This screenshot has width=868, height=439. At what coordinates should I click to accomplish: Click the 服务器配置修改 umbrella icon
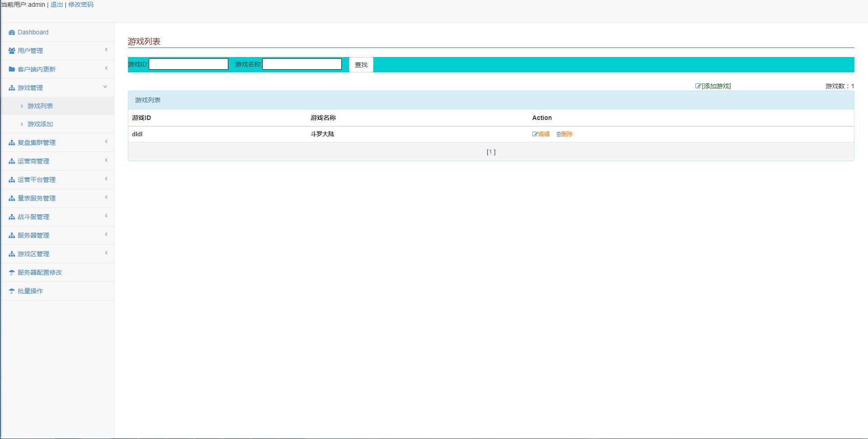pyautogui.click(x=12, y=272)
